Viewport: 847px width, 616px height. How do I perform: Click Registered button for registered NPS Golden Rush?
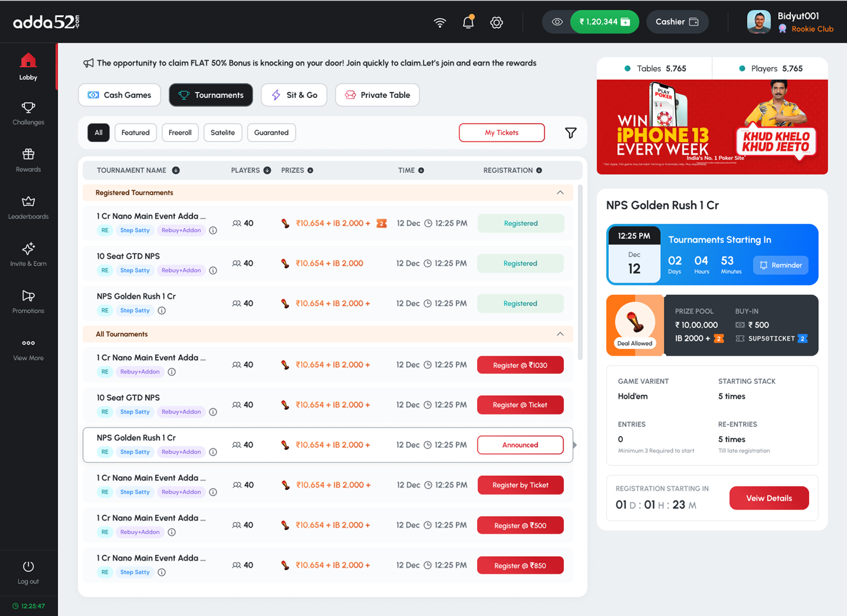[x=521, y=303]
